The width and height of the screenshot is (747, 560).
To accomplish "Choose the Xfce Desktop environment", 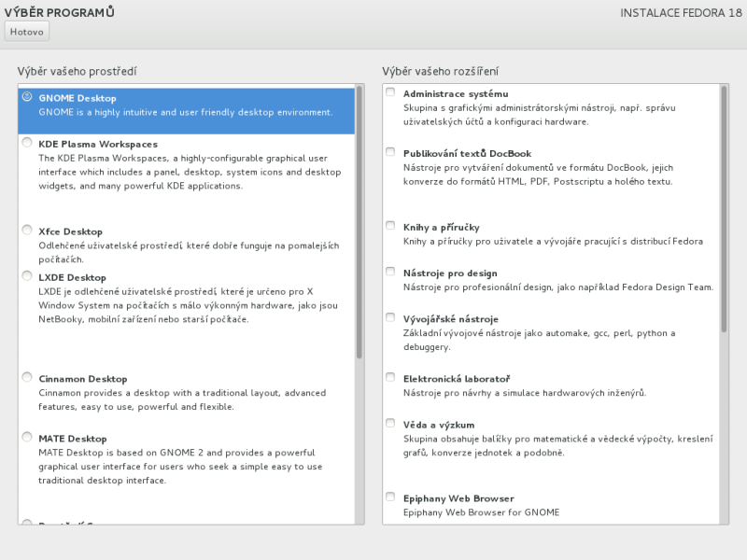I will 27,229.
